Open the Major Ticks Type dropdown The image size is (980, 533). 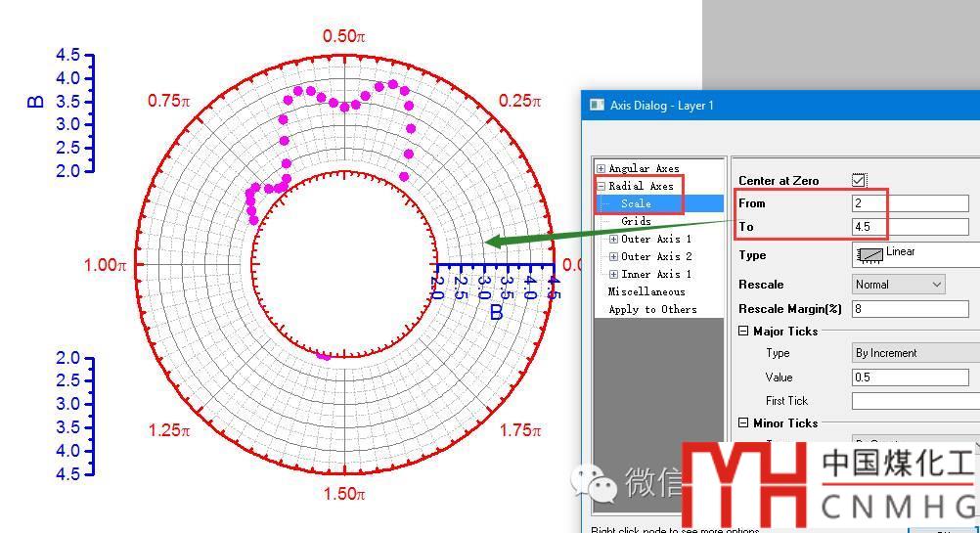click(914, 353)
